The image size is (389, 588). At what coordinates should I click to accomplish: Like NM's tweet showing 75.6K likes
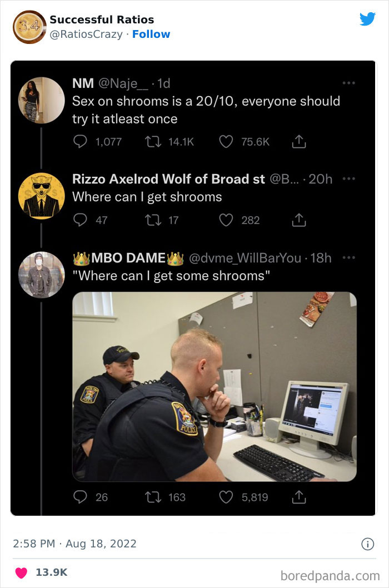pyautogui.click(x=226, y=141)
